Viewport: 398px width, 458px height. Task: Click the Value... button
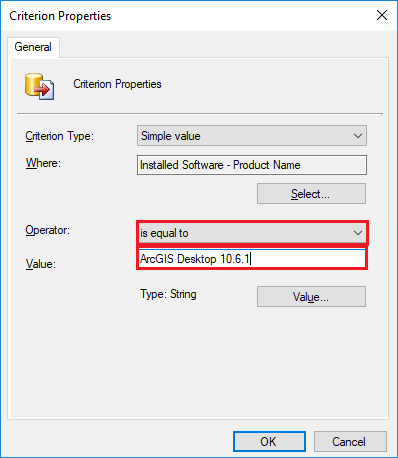(x=311, y=296)
